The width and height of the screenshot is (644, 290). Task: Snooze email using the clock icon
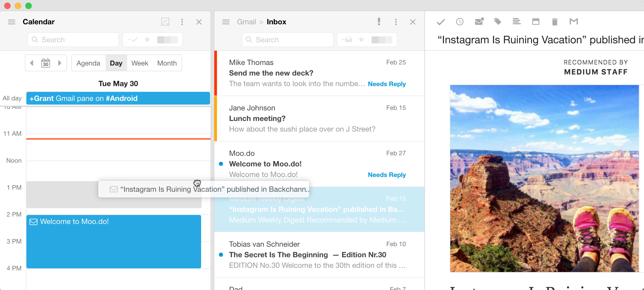click(x=460, y=22)
